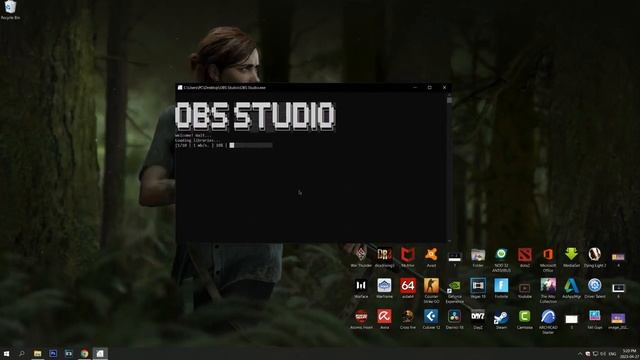Launch the Dying Light 2 shortcut
The image size is (640, 360).
(x=595, y=258)
